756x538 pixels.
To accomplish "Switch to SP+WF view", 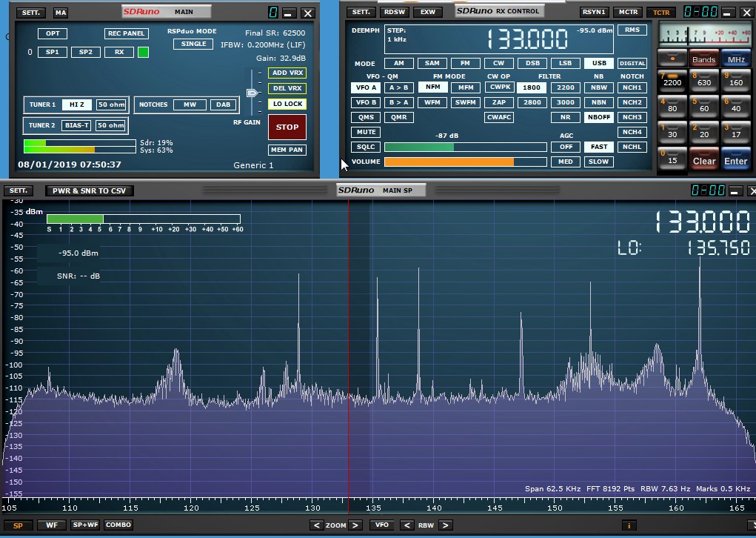I will 85,525.
